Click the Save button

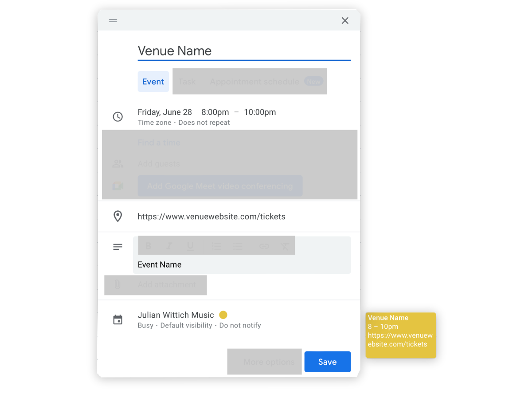pyautogui.click(x=327, y=362)
